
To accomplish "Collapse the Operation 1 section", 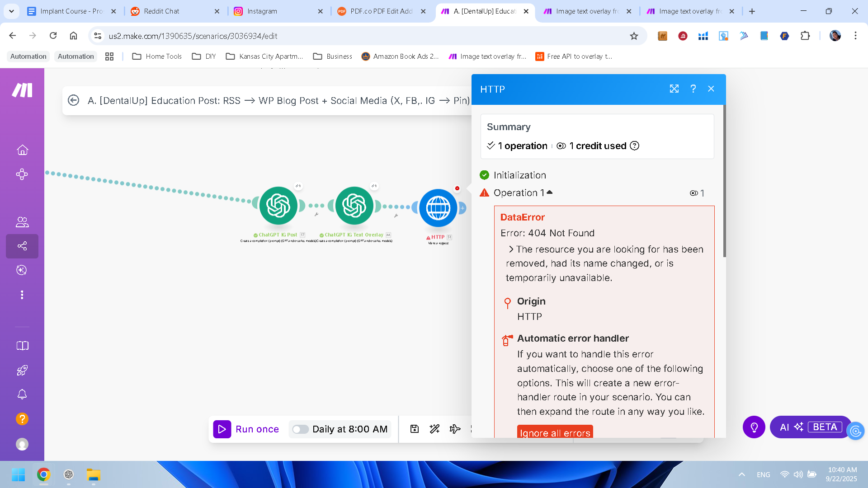I will click(550, 192).
